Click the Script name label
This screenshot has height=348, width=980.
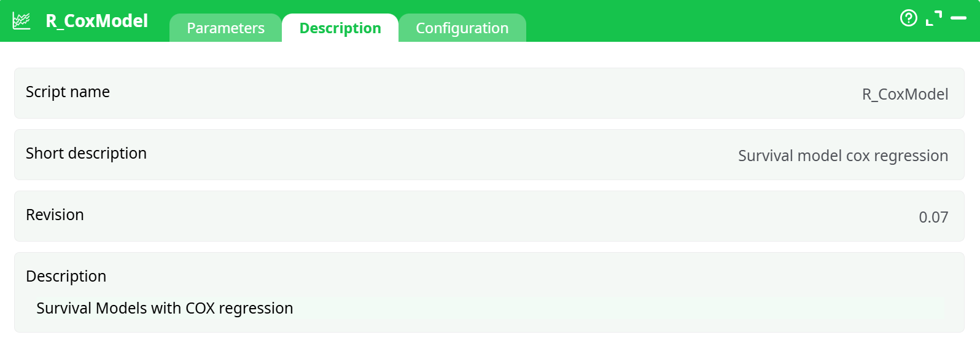click(68, 92)
